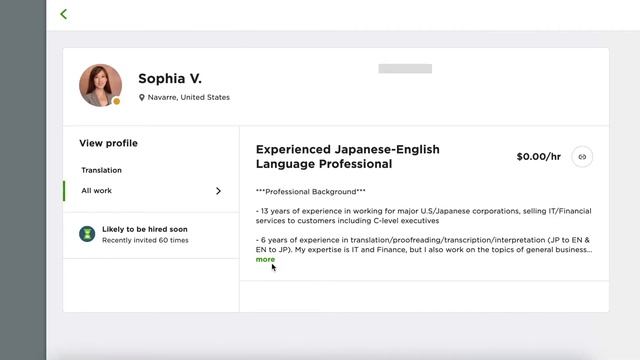Click the '6 years of experience in translation' paragraph
Screen dimensions: 640x360
point(424,245)
